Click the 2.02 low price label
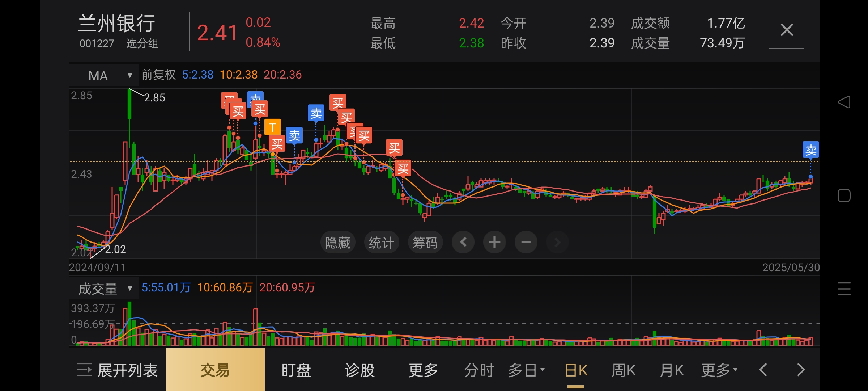 [115, 249]
